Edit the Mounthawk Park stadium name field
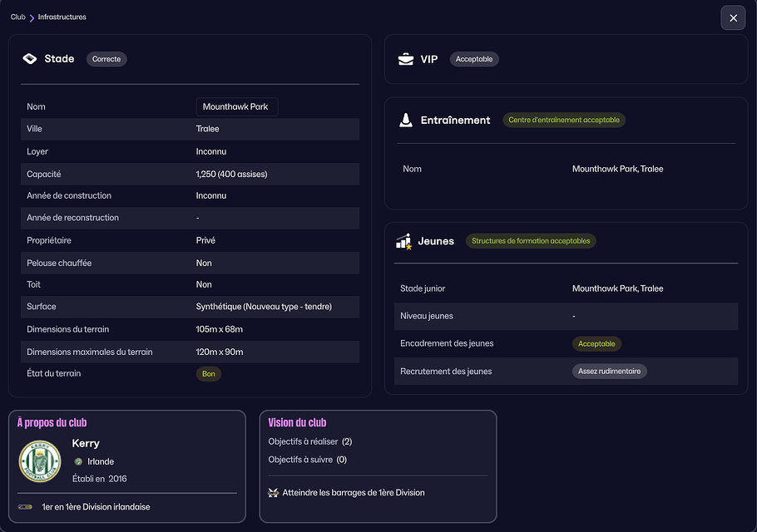This screenshot has width=757, height=532. click(x=237, y=106)
